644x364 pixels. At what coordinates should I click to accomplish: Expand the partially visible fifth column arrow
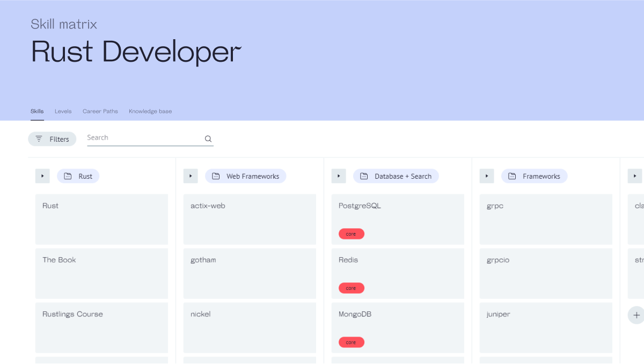point(635,176)
